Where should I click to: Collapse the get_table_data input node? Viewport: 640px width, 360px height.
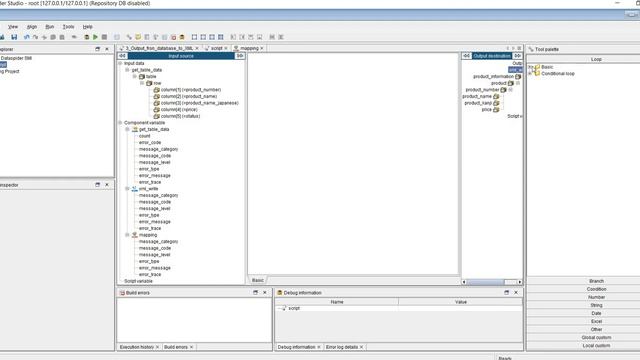(127, 70)
